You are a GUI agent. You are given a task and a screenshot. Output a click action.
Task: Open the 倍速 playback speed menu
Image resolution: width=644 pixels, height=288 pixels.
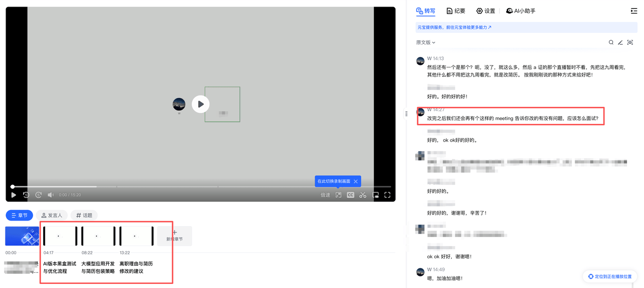325,195
